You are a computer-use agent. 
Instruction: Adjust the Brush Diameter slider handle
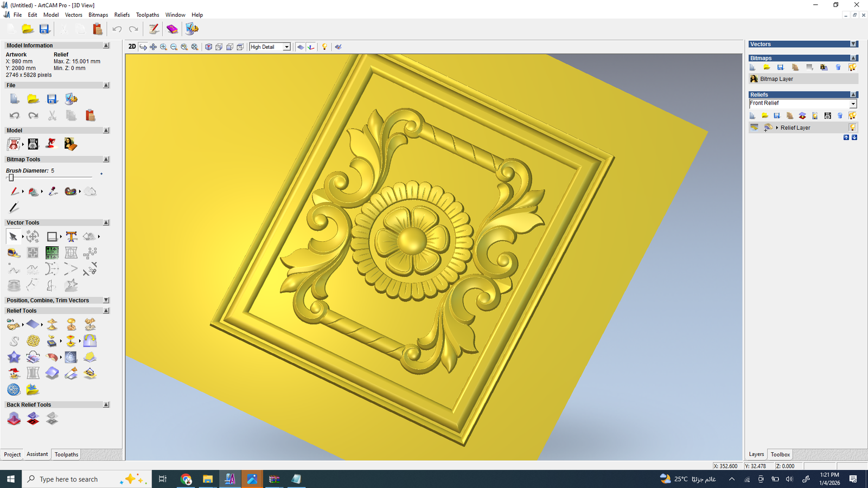(11, 178)
